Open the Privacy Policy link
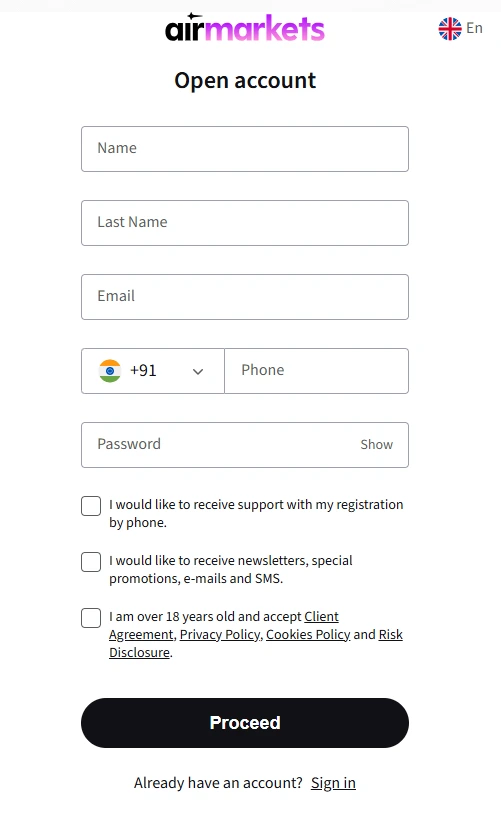This screenshot has width=501, height=813. point(220,635)
